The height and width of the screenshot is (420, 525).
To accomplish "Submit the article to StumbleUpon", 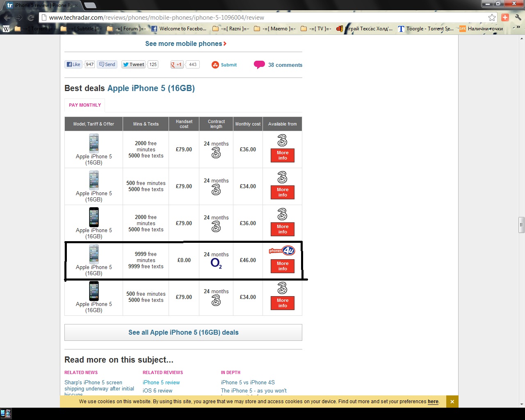I will [x=224, y=65].
